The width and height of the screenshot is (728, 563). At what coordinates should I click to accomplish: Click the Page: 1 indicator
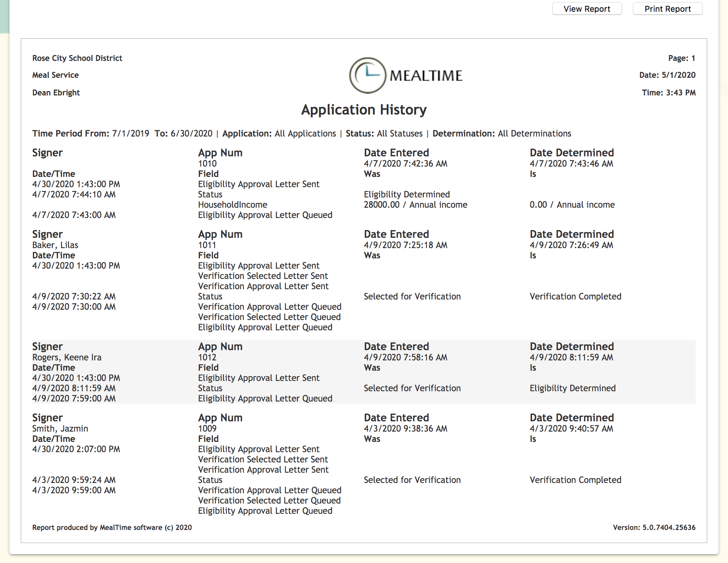pos(681,58)
